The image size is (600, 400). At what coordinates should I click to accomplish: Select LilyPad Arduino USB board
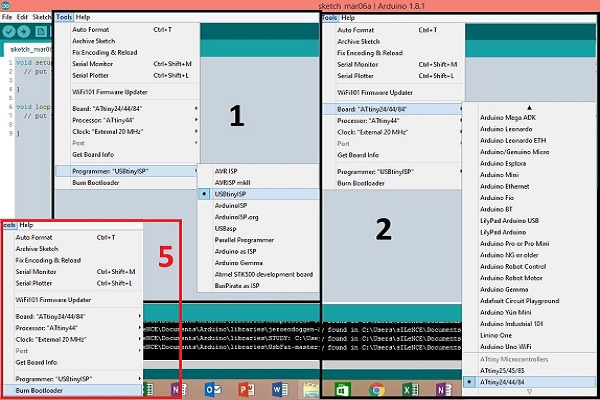(x=509, y=220)
